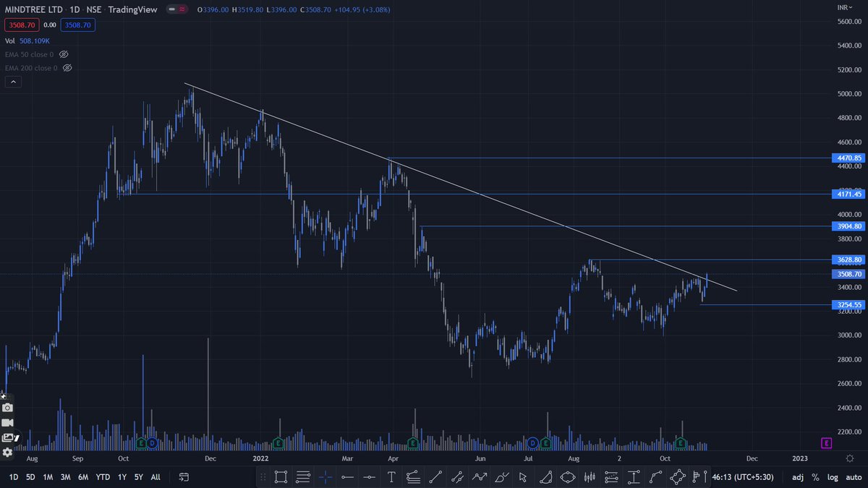Switch range to All
Screen dimensions: 868x488
coord(156,477)
